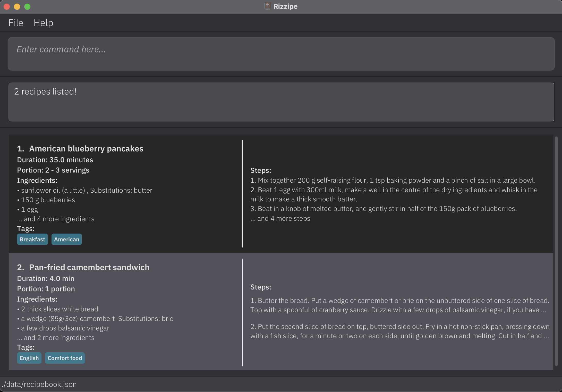Image resolution: width=562 pixels, height=392 pixels.
Task: Minimize the window with yellow button
Action: point(17,7)
